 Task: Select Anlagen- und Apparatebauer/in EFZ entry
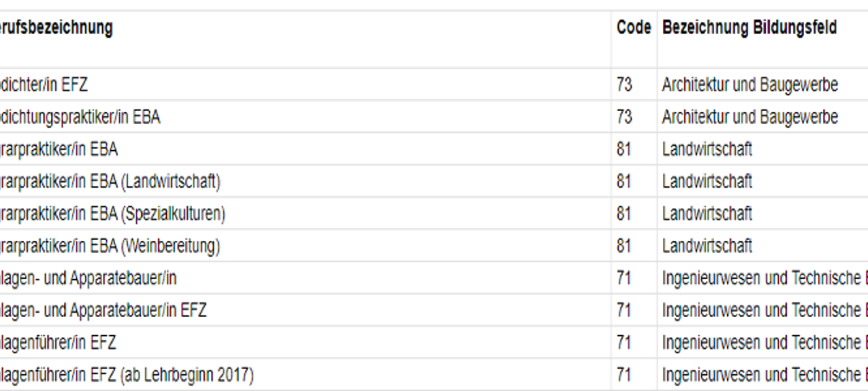pos(103,310)
